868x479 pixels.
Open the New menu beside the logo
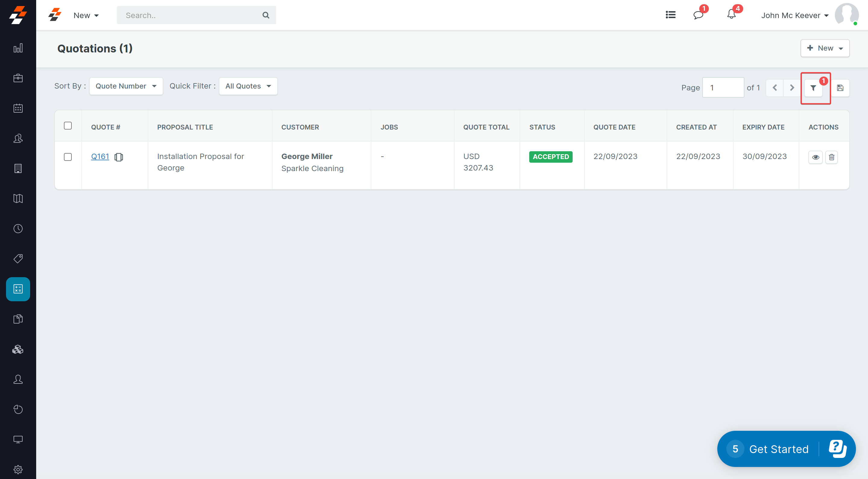point(86,15)
